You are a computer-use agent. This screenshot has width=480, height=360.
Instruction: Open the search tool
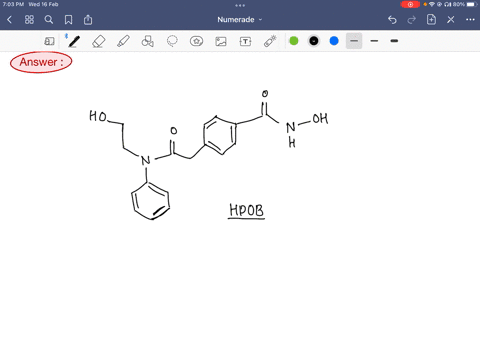pos(49,20)
